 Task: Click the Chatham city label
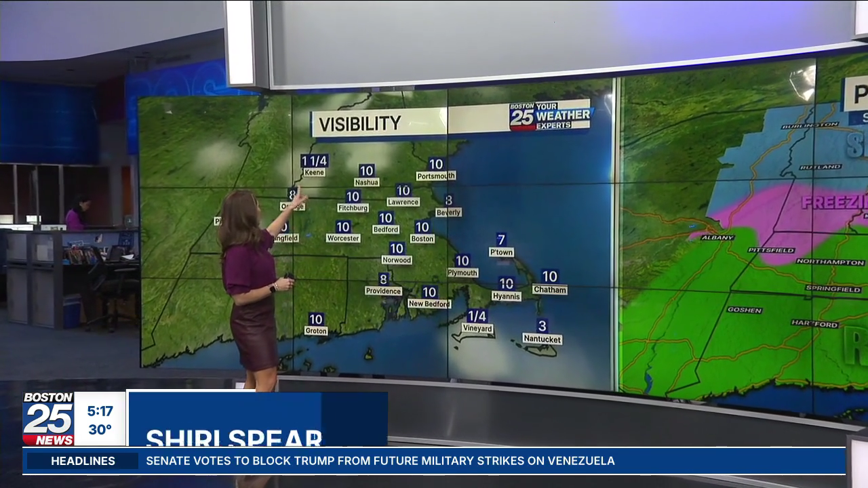[549, 289]
